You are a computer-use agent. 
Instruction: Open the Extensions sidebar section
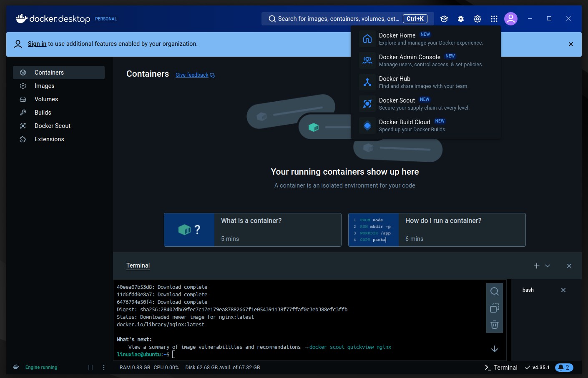point(59,139)
